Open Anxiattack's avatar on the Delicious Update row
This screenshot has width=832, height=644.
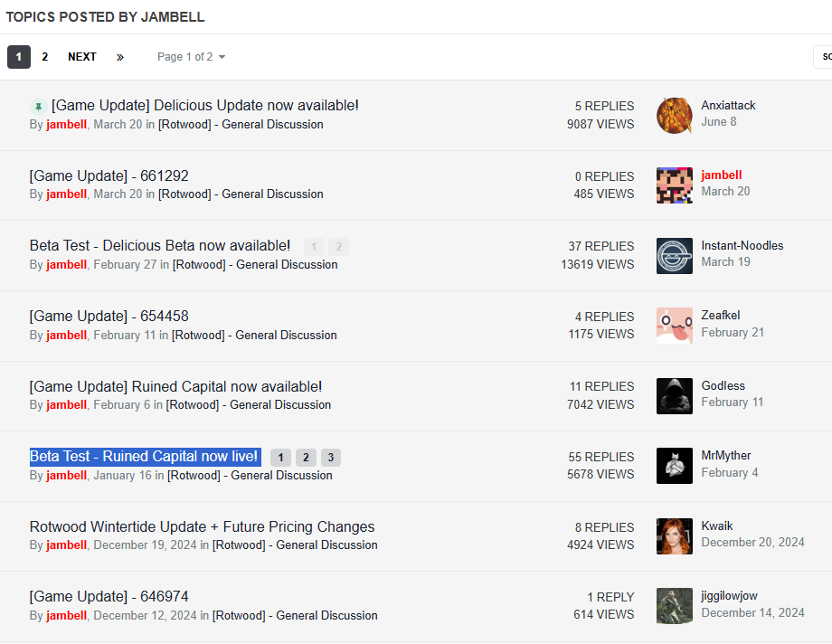[674, 115]
